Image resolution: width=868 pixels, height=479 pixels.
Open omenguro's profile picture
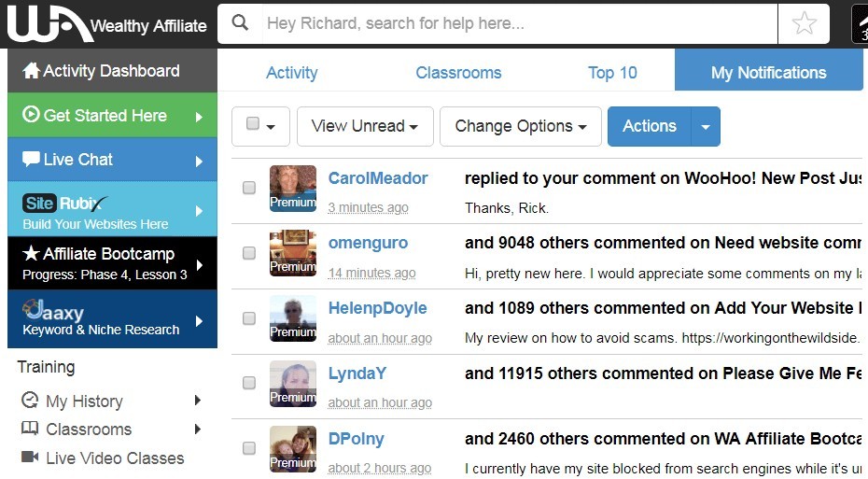point(293,253)
